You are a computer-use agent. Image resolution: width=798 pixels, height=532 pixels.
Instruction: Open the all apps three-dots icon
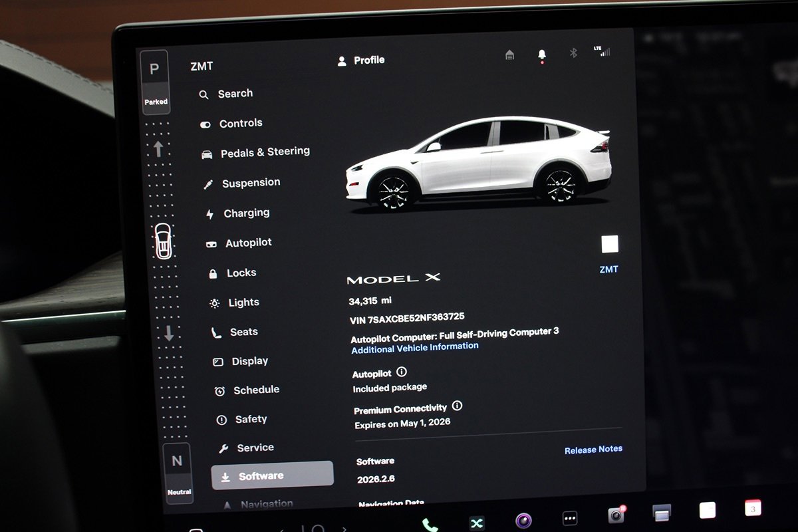(570, 518)
